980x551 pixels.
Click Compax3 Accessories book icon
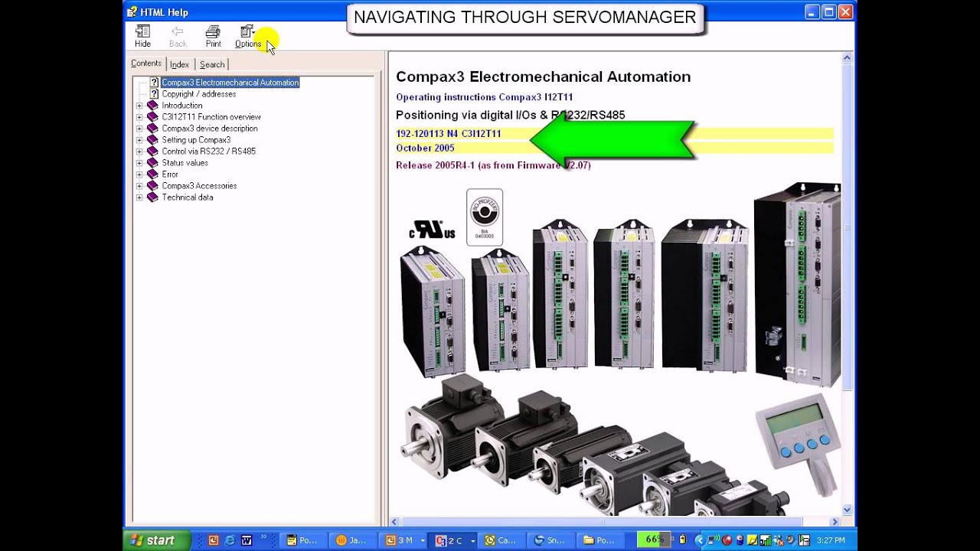[x=152, y=186]
